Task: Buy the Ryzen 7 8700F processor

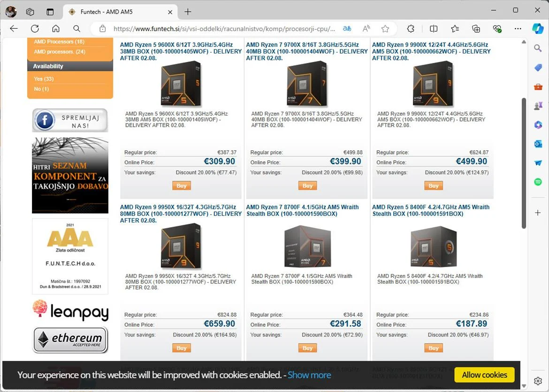Action: tap(307, 348)
